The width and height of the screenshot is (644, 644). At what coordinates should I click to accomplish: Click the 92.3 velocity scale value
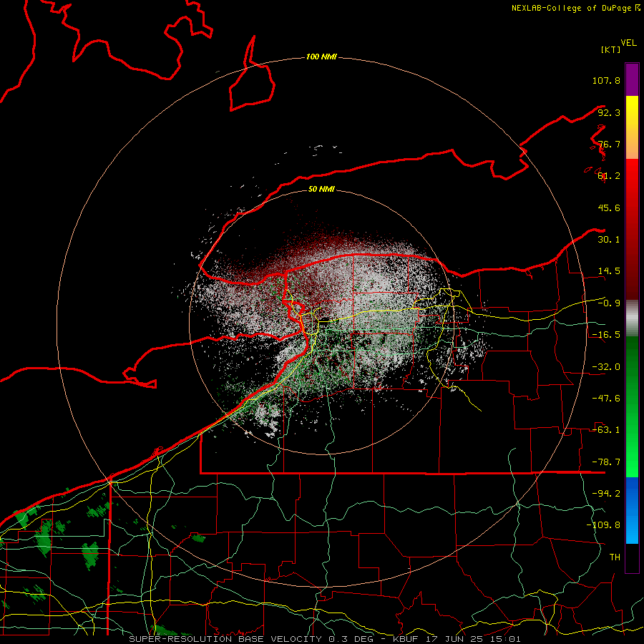pos(609,112)
